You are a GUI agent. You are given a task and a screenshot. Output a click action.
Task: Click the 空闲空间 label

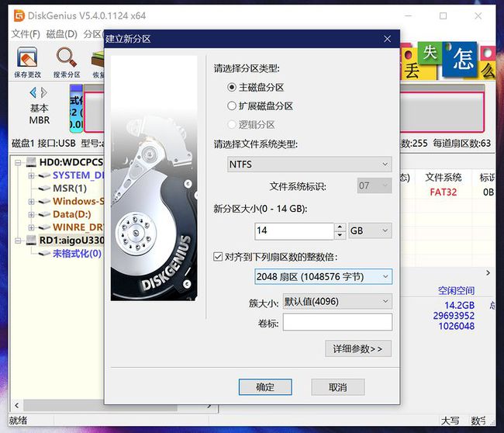coord(457,290)
